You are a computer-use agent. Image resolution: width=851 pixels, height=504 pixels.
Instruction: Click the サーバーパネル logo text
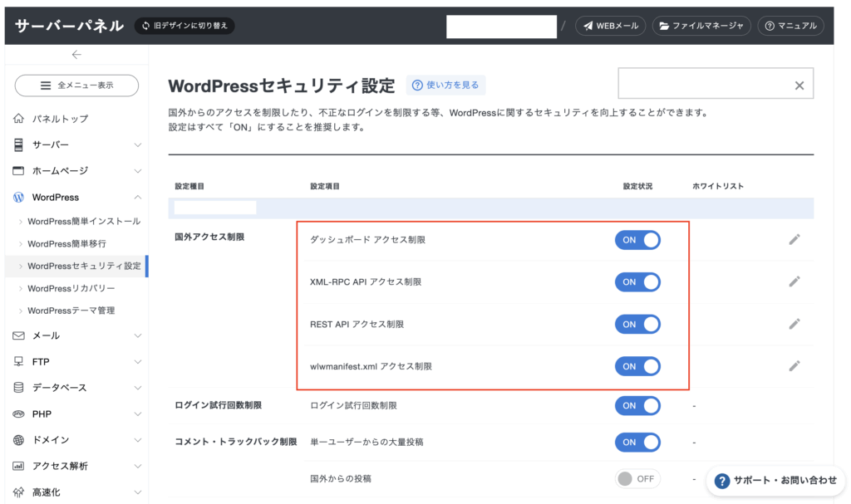[x=70, y=26]
